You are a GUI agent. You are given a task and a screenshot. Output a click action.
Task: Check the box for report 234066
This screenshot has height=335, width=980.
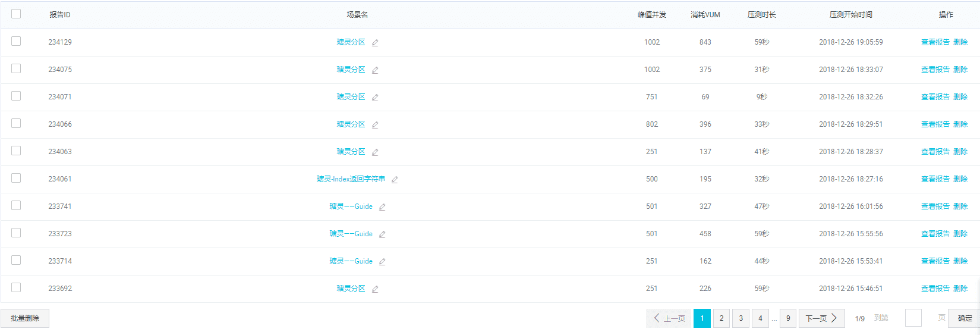tap(16, 123)
